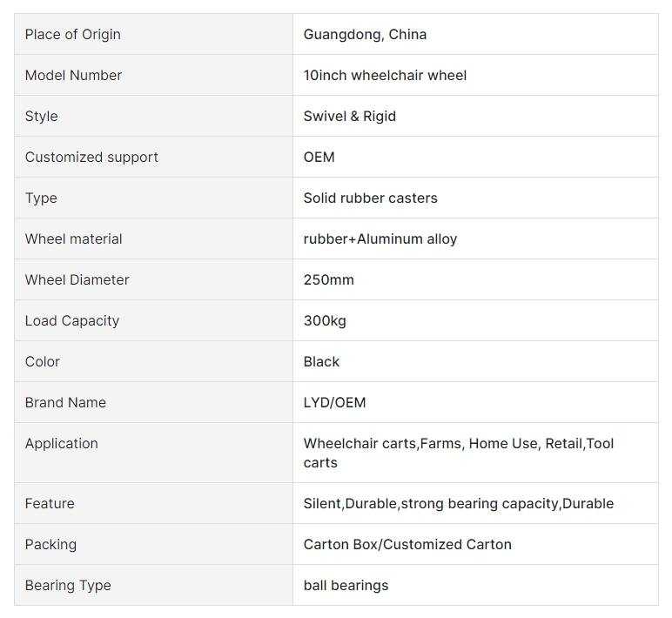Click the Place of Origin label
This screenshot has width=672, height=618.
(x=73, y=34)
